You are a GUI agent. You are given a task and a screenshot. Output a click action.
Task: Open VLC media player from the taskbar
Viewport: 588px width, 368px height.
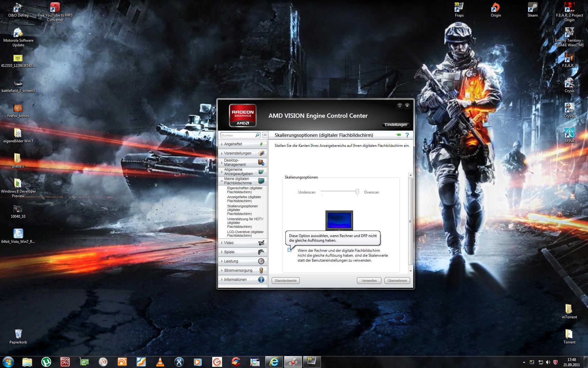(x=160, y=362)
